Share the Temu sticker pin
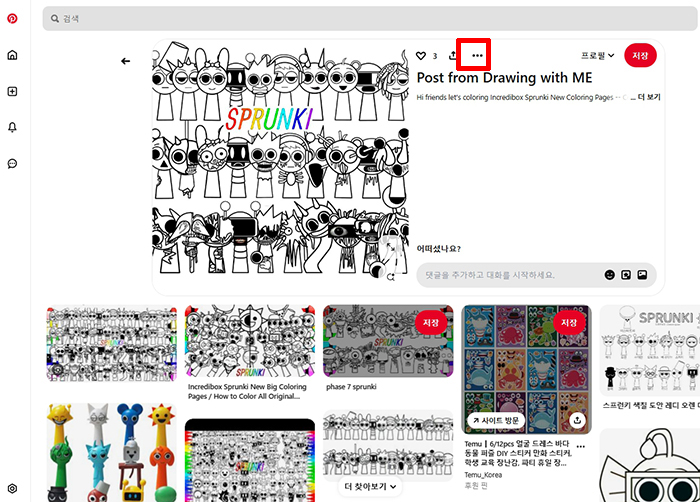The height and width of the screenshot is (502, 700). tap(577, 420)
